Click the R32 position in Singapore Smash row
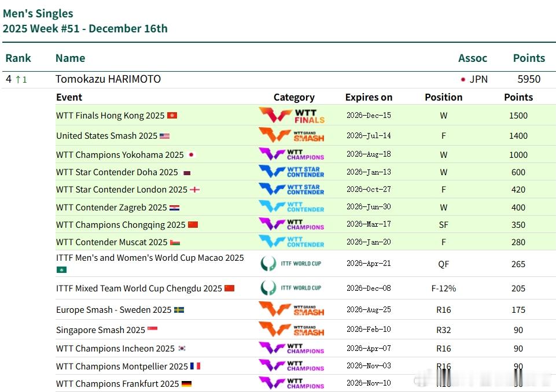The image size is (556, 392). click(444, 330)
